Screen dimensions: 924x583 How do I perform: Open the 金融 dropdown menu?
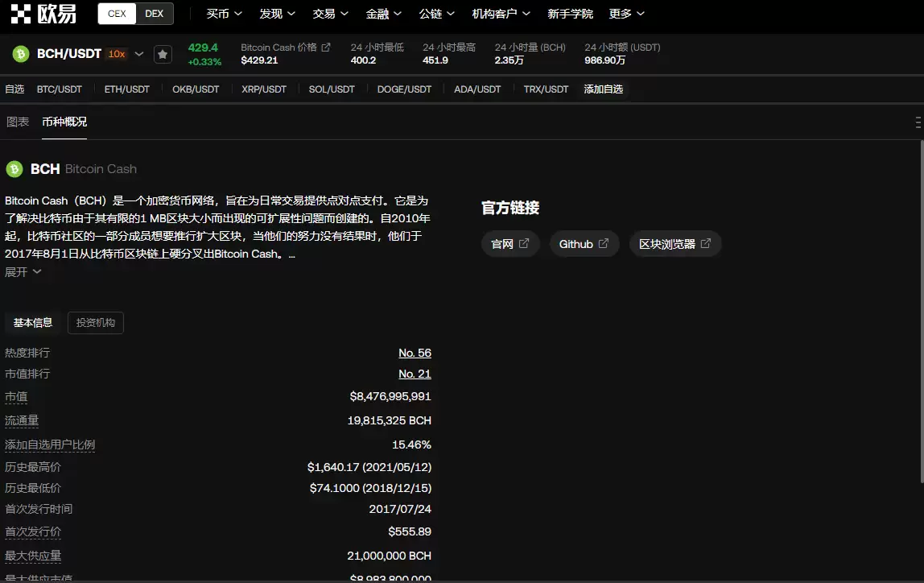[383, 14]
